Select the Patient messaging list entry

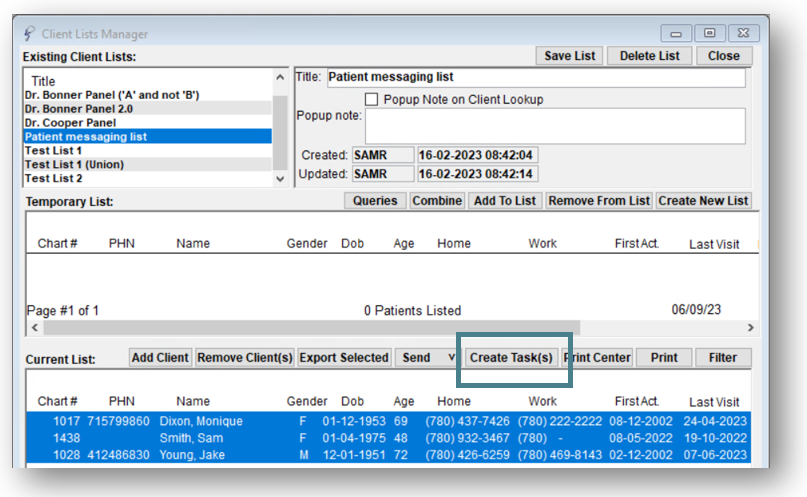click(x=148, y=137)
